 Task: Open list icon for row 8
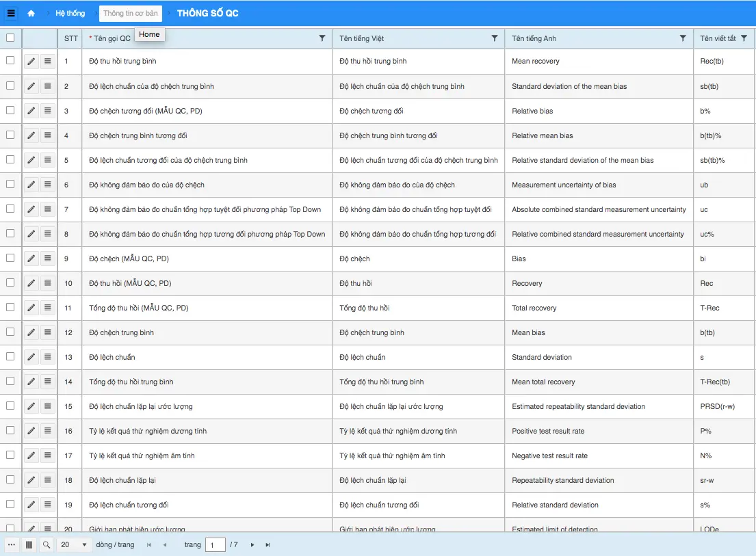click(x=48, y=234)
